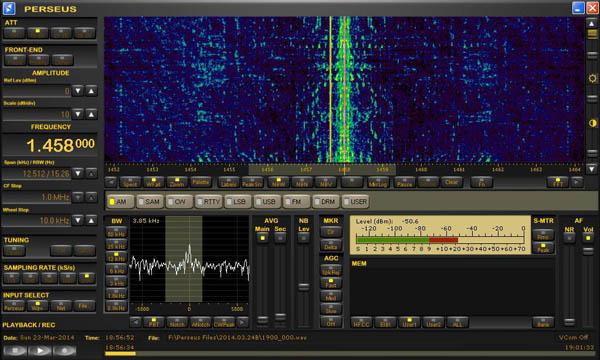Click the stop playback button

15,350
